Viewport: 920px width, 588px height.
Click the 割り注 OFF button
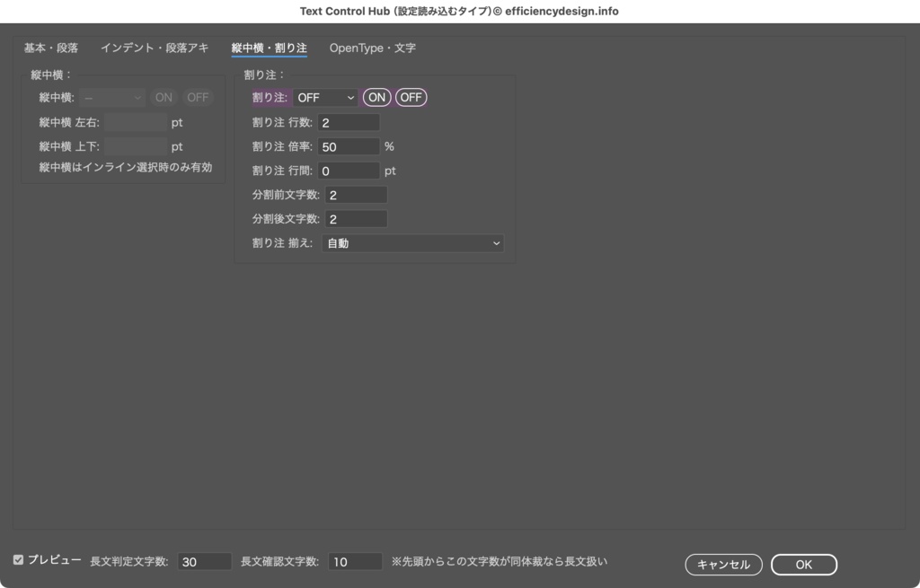[411, 97]
